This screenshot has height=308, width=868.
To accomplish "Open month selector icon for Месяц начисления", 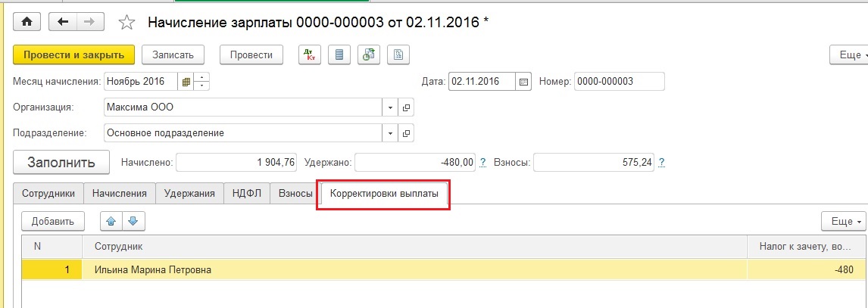I will [186, 81].
